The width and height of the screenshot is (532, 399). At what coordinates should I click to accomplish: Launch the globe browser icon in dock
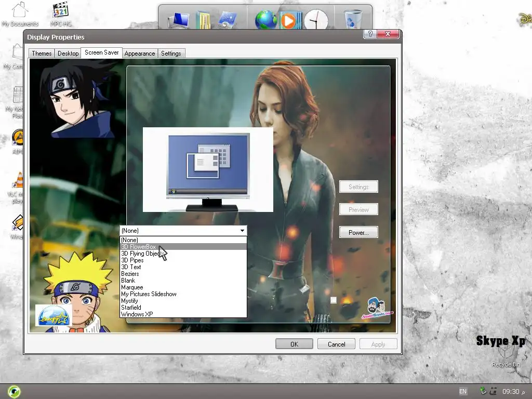266,20
